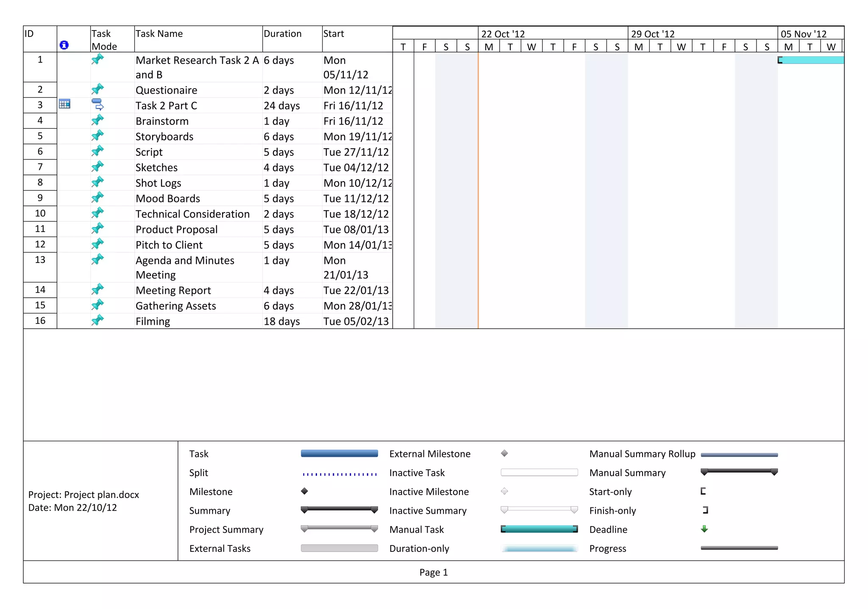Select row ID 10 header cell

(x=40, y=213)
